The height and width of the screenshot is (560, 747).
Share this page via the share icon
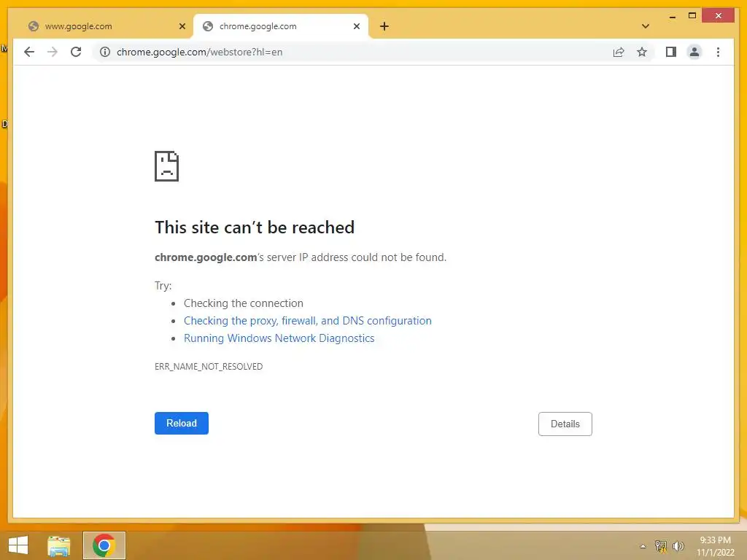click(619, 52)
